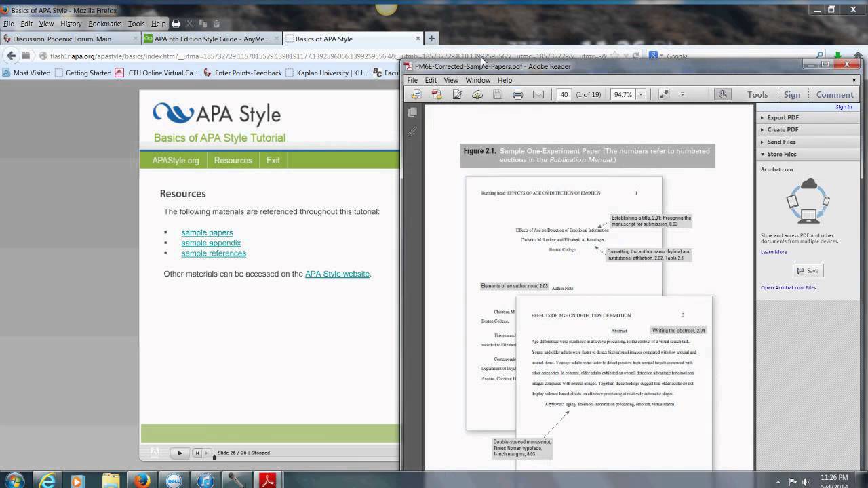Open a new Firefox tab with plus button
Screen dimensions: 868x488
click(x=431, y=39)
